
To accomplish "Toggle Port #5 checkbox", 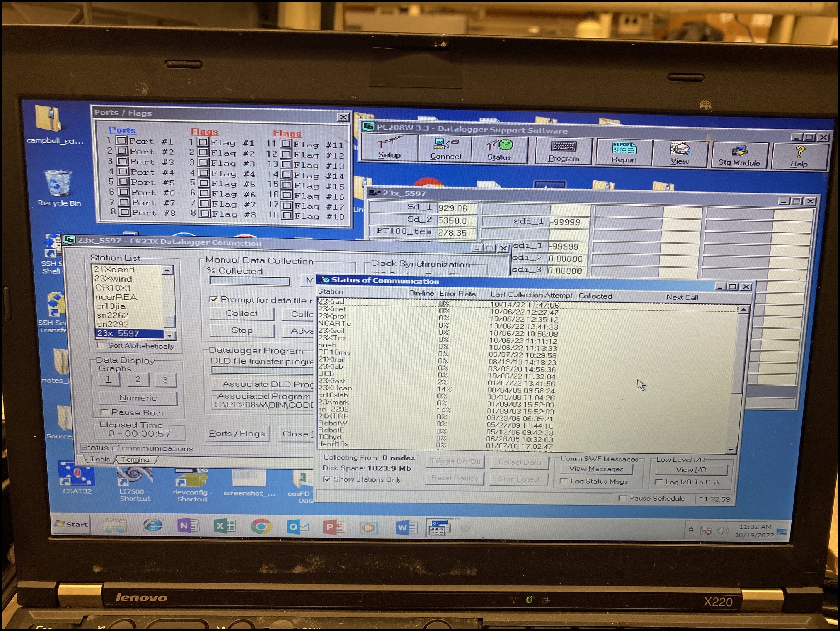I will coord(123,181).
